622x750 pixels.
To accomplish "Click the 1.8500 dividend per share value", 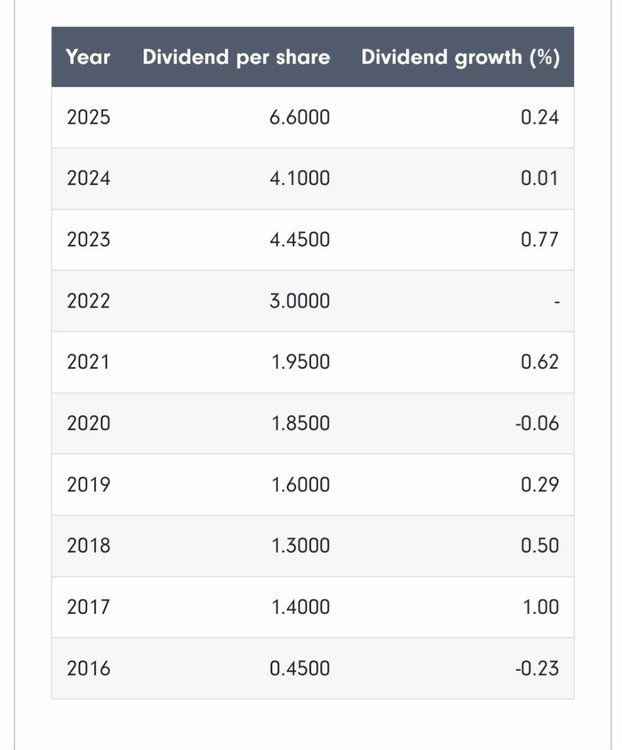I will [299, 423].
